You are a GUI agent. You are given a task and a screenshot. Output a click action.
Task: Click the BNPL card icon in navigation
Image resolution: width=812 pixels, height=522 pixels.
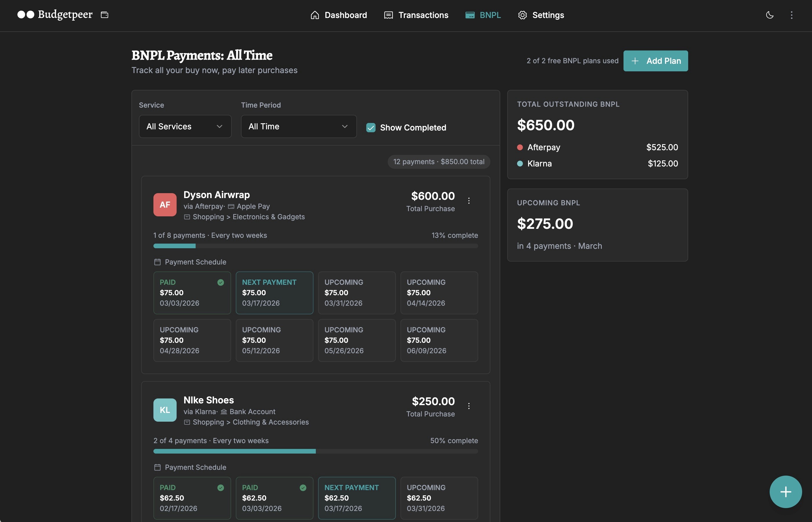[x=470, y=15]
